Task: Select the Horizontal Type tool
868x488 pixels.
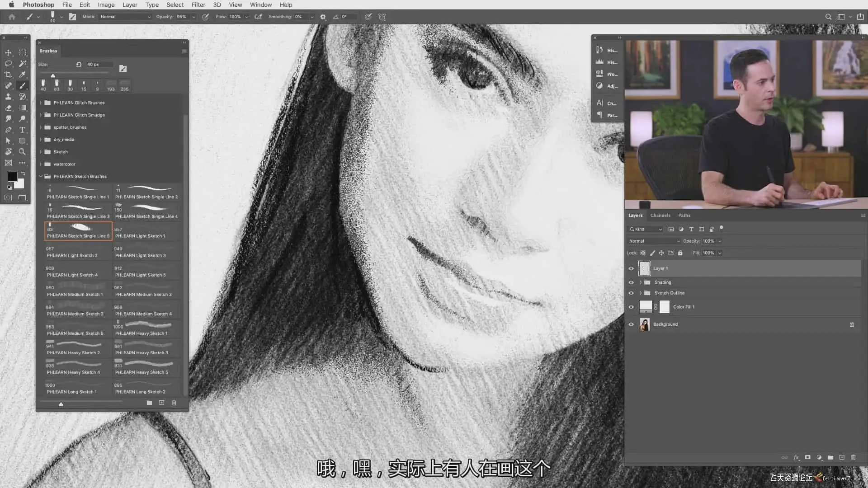Action: (x=22, y=130)
